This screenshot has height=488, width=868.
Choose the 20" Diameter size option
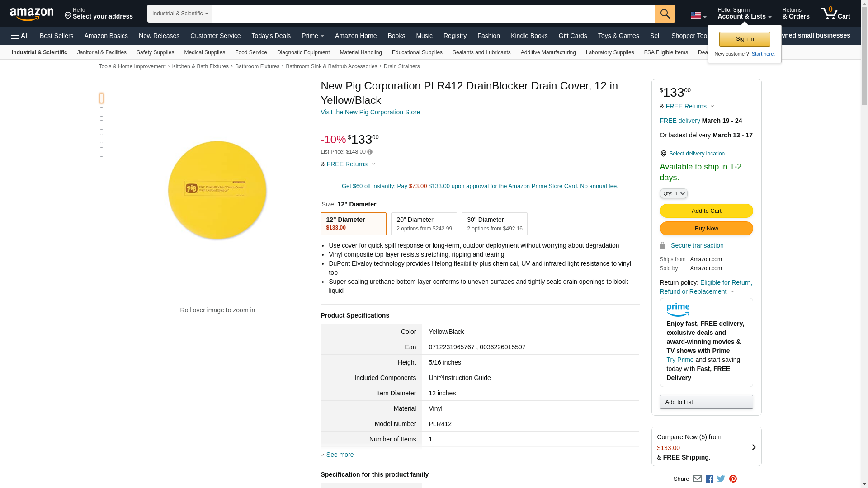coord(424,224)
